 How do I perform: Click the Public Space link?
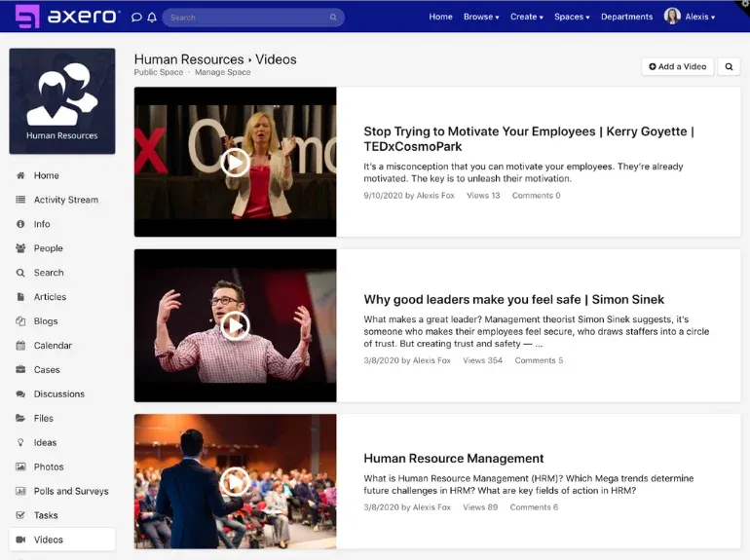tap(159, 72)
